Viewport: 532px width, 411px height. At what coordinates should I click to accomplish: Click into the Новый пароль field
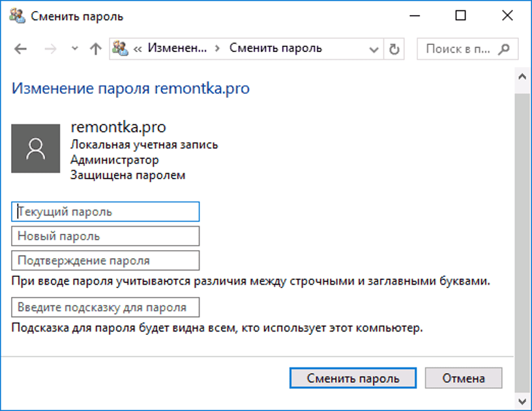point(106,236)
